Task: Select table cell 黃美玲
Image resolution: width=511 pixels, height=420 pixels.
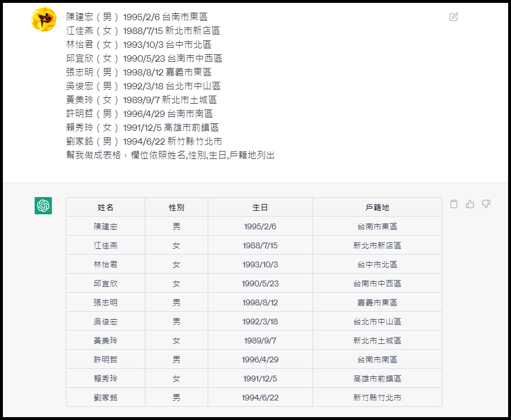Action: pos(106,340)
